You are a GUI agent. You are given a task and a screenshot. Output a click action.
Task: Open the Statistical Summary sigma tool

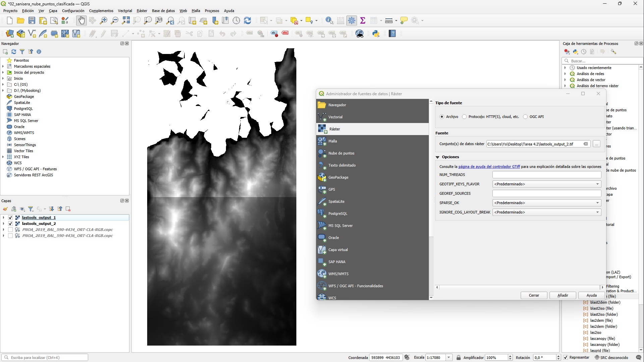(363, 21)
